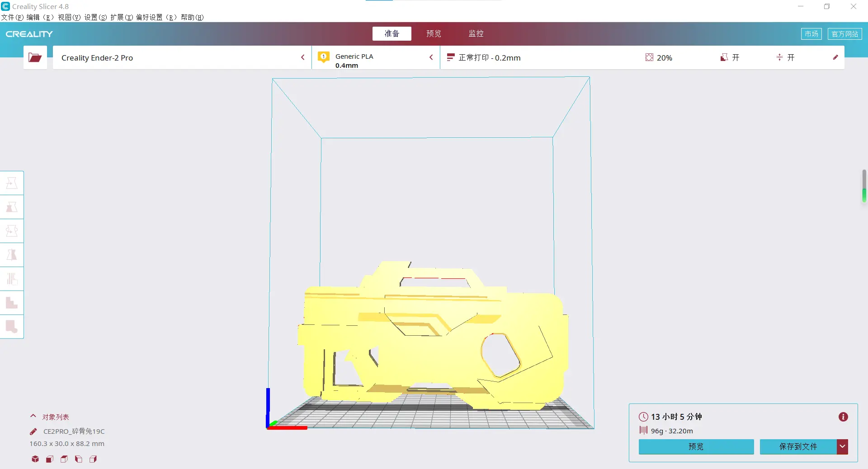
Task: Open the 文件(F) menu
Action: 12,17
